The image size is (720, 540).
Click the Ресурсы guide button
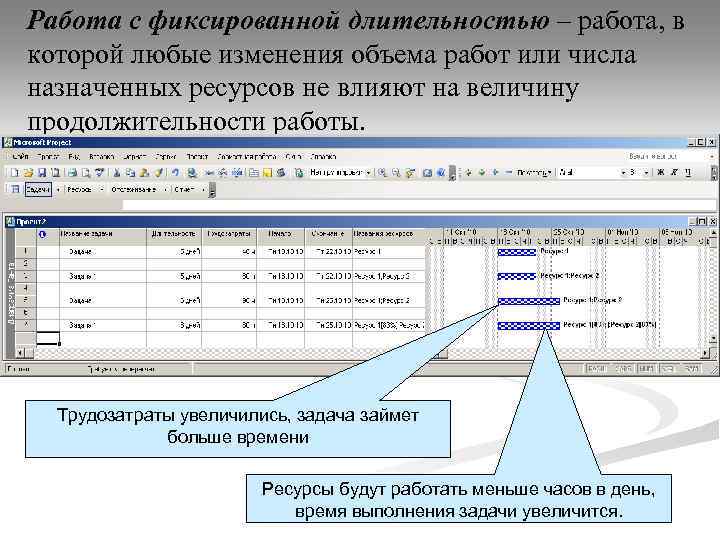(x=79, y=189)
